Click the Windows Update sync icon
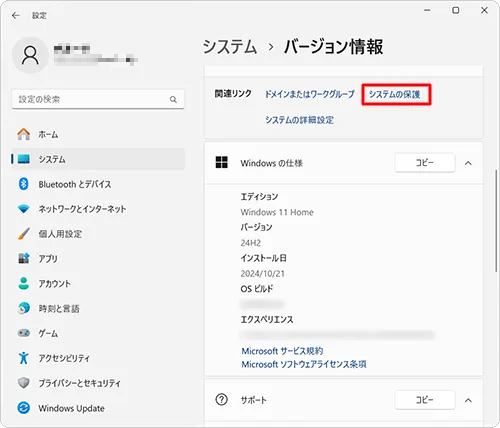500x428 pixels. pos(23,408)
